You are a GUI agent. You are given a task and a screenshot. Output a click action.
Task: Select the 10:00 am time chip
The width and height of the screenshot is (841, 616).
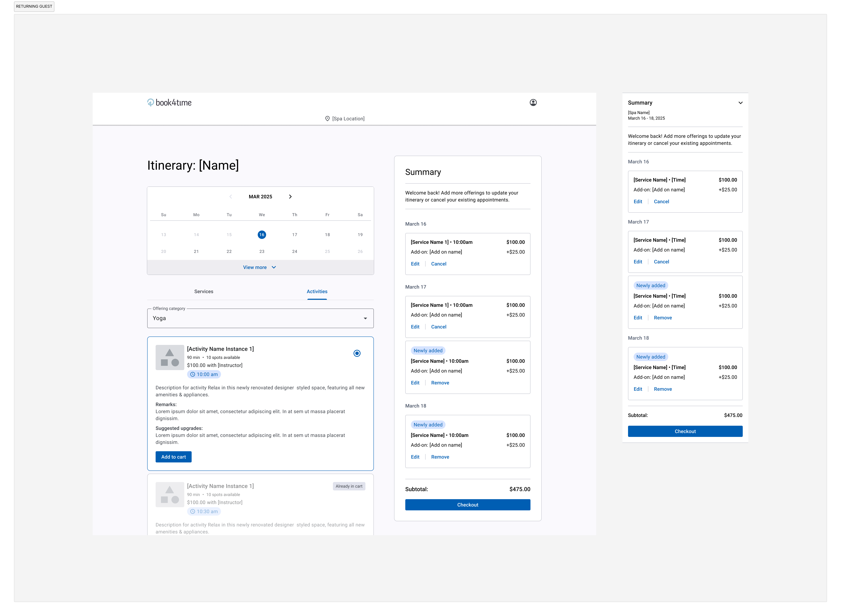coord(204,374)
